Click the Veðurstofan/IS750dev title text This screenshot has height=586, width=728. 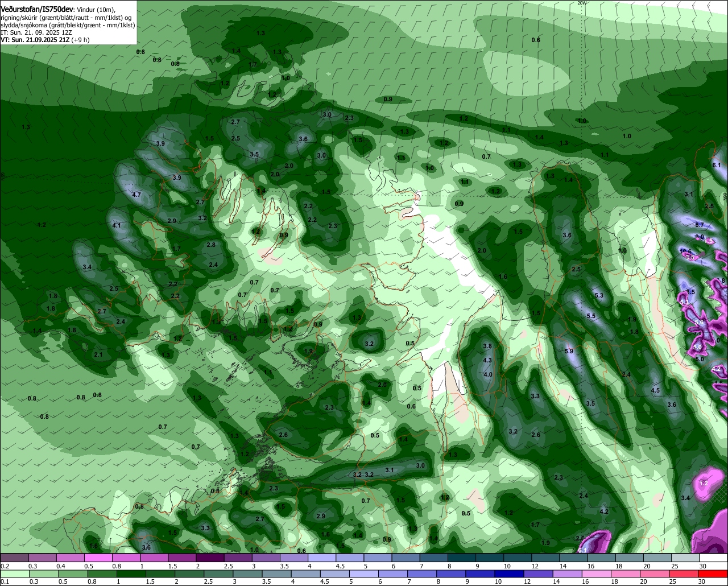coord(36,10)
